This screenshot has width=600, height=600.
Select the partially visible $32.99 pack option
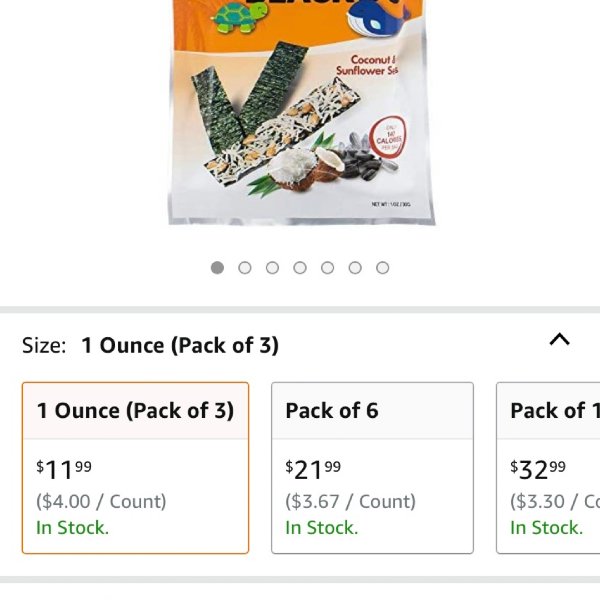[x=548, y=468]
